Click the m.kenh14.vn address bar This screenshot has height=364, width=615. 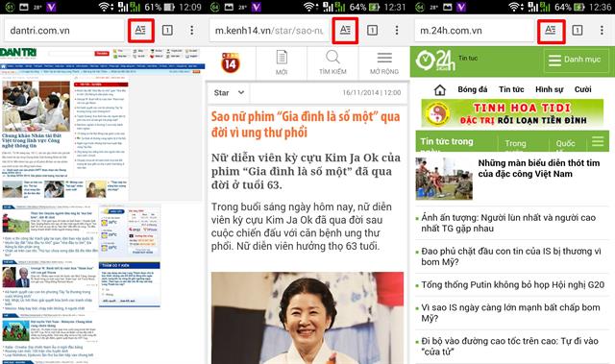[269, 30]
